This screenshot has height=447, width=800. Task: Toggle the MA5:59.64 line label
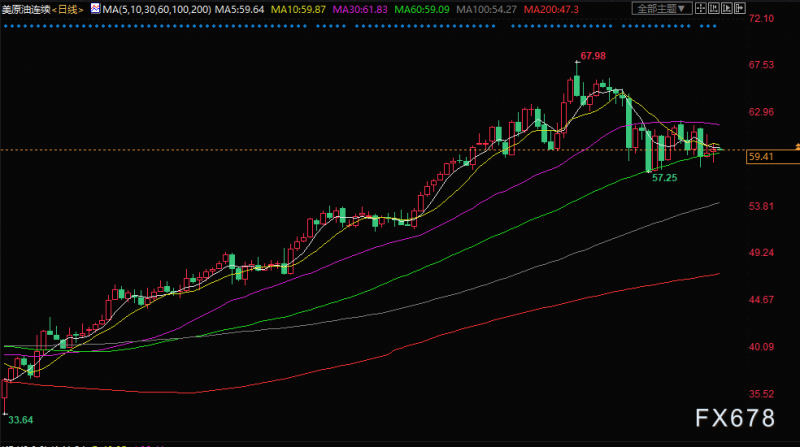(239, 10)
